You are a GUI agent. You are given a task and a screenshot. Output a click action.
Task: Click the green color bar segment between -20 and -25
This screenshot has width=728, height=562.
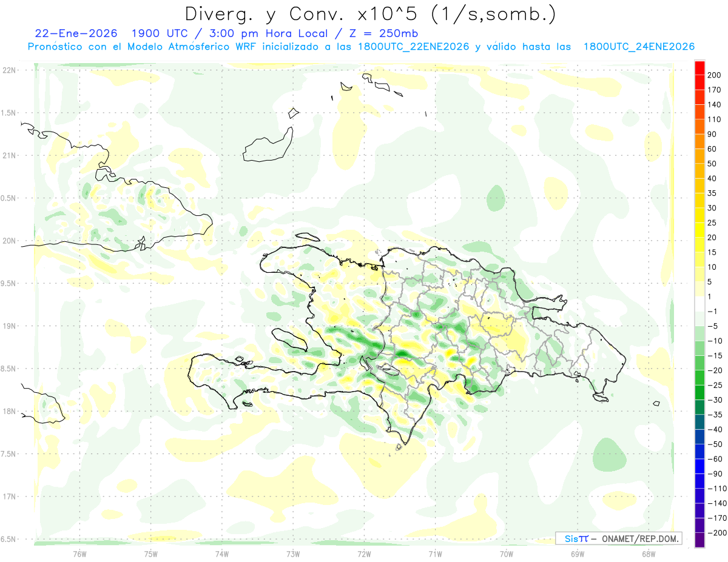click(x=699, y=378)
